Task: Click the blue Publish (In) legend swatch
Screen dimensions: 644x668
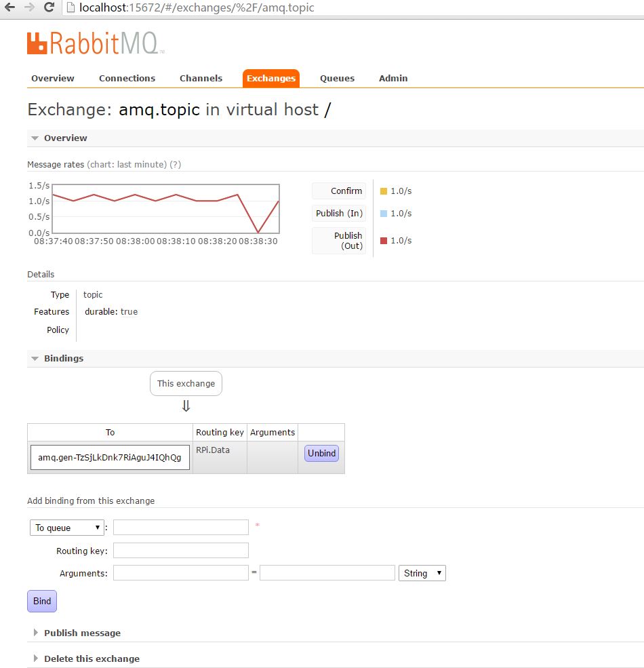Action: pos(383,214)
